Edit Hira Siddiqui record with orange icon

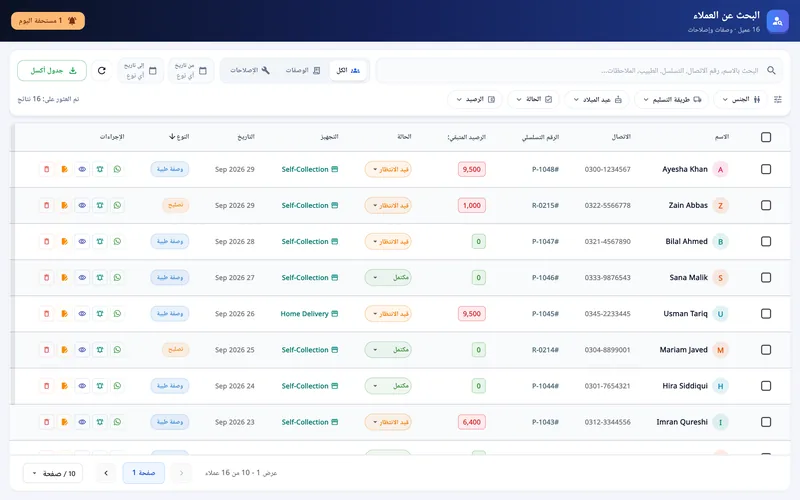click(64, 386)
